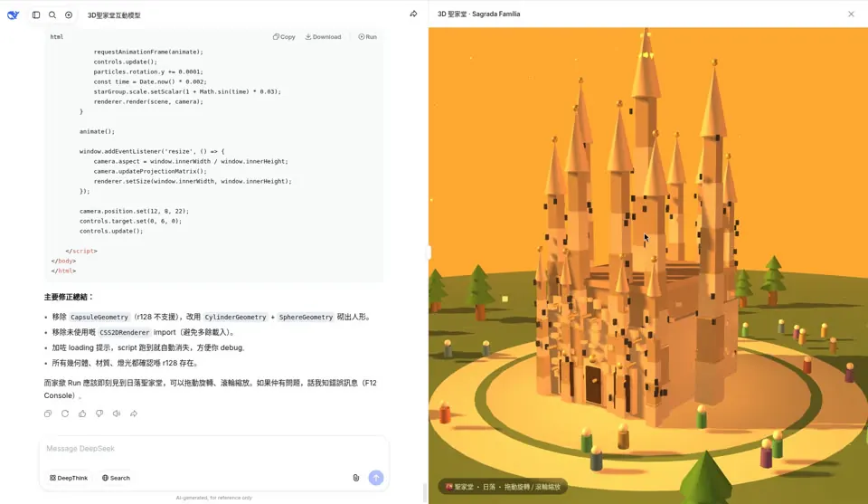Image resolution: width=868 pixels, height=504 pixels.
Task: Click the CapsuleGeometry inline code
Action: tap(99, 318)
